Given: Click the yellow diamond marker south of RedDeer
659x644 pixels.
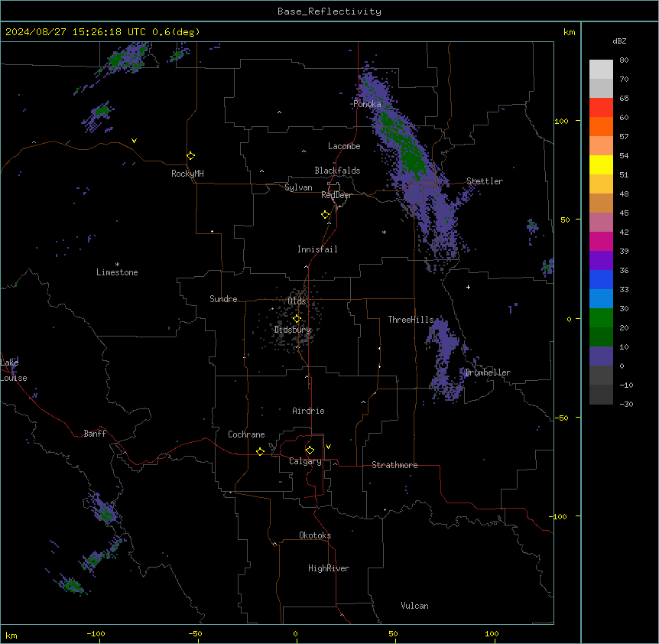Looking at the screenshot, I should click(x=326, y=214).
